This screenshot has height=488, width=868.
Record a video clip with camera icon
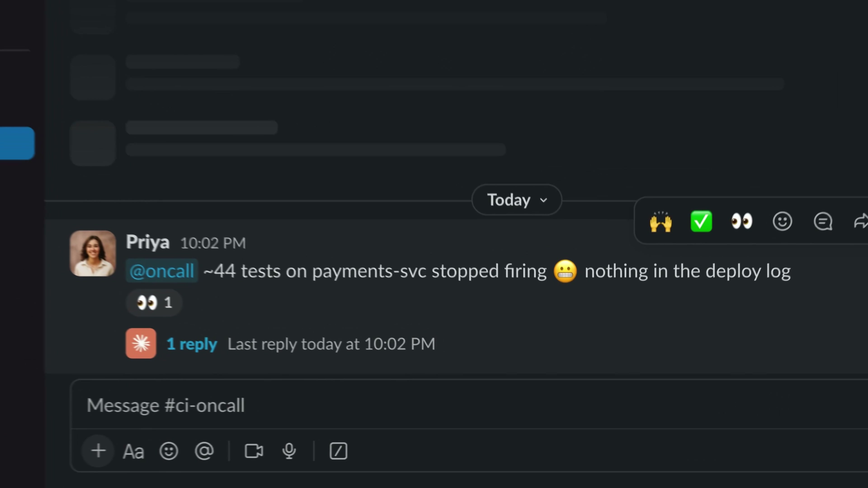(x=254, y=451)
